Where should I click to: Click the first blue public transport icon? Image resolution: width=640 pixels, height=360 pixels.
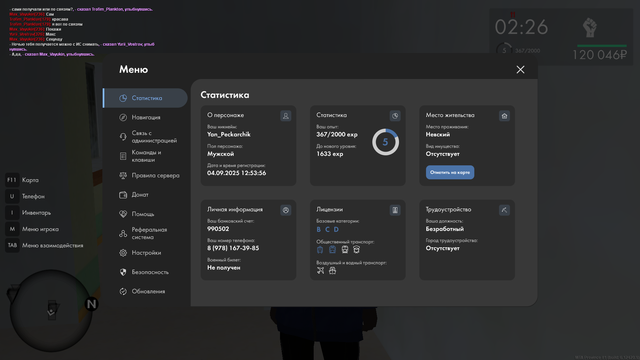tap(320, 249)
